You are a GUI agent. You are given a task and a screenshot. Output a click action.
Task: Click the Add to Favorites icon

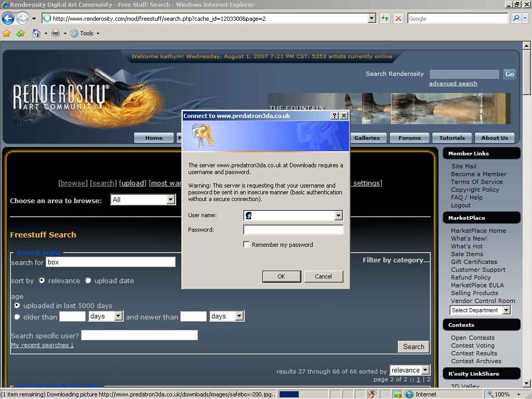click(20, 33)
